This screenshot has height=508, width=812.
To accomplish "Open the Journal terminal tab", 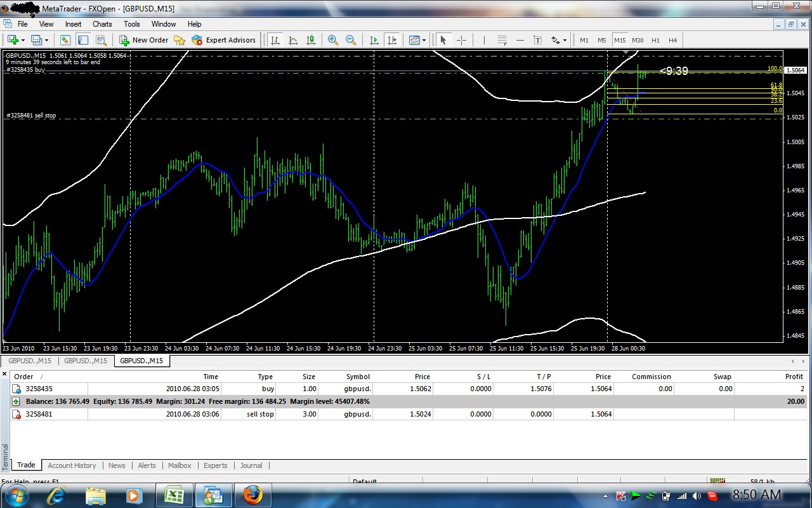I will 251,465.
